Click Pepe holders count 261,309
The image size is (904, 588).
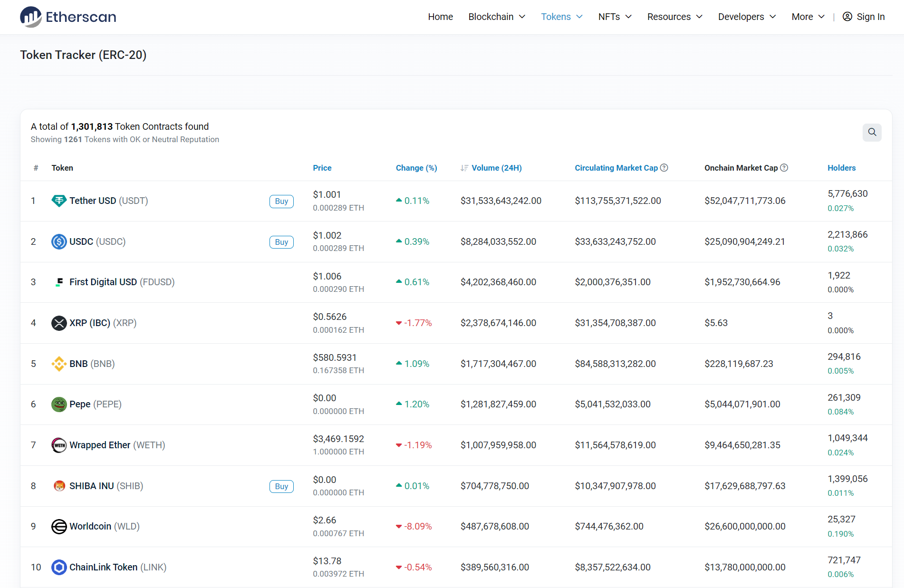844,397
